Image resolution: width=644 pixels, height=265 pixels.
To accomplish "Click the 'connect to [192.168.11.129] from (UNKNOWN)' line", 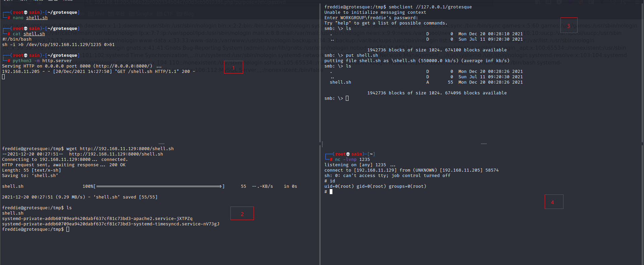I will point(412,170).
